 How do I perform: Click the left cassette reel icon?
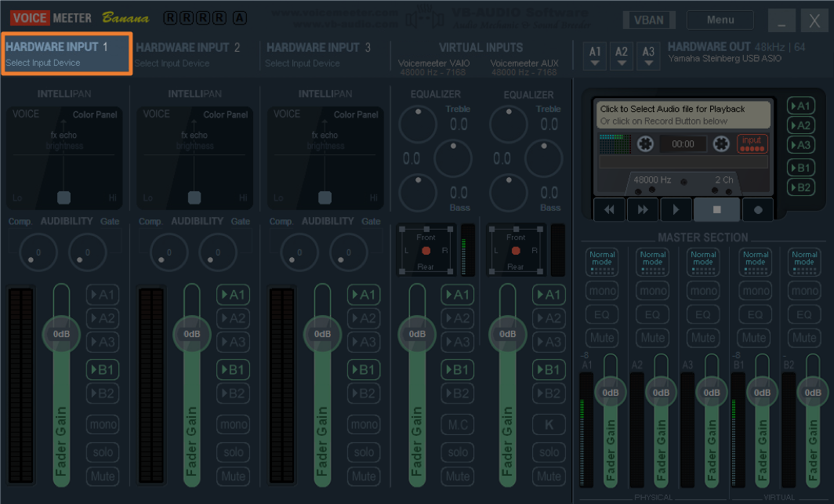(x=645, y=143)
